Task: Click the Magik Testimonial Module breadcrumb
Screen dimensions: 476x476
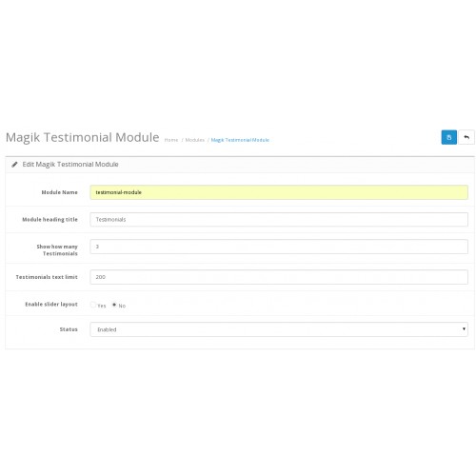Action: 240,140
